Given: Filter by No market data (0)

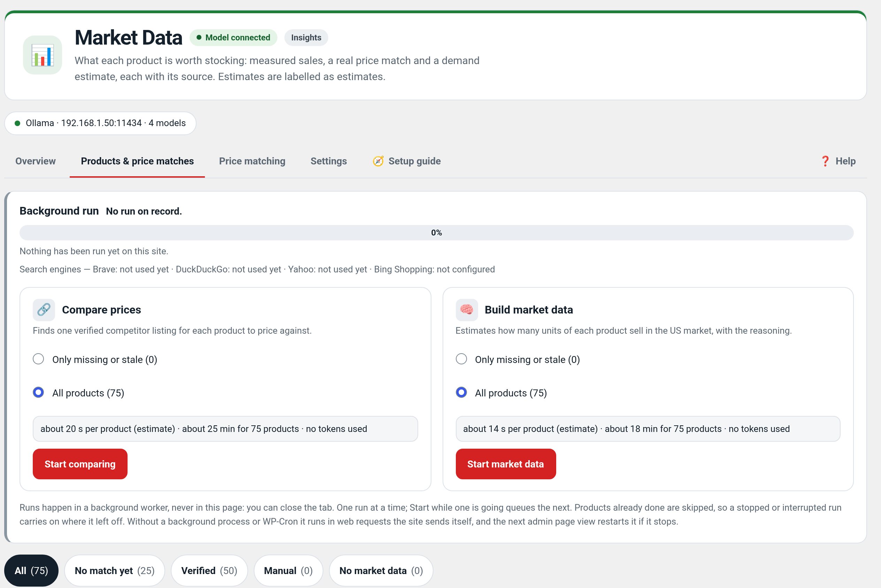Looking at the screenshot, I should click(381, 570).
